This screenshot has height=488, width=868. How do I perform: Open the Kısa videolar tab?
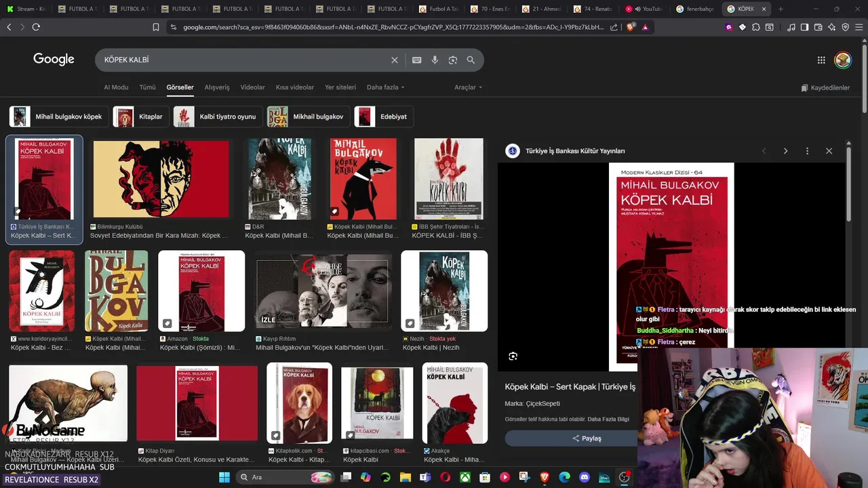295,87
